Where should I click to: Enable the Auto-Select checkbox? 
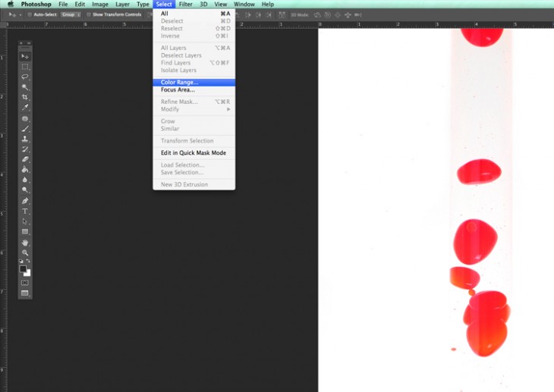pyautogui.click(x=30, y=15)
